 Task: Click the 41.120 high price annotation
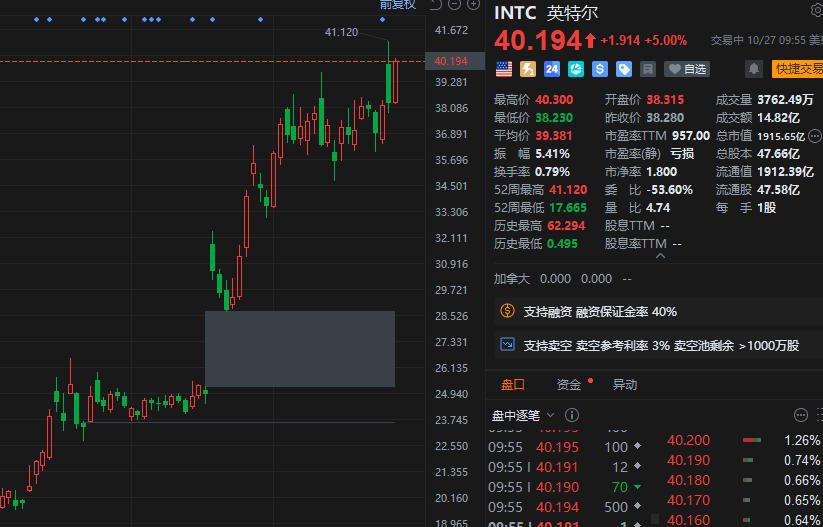pos(341,32)
